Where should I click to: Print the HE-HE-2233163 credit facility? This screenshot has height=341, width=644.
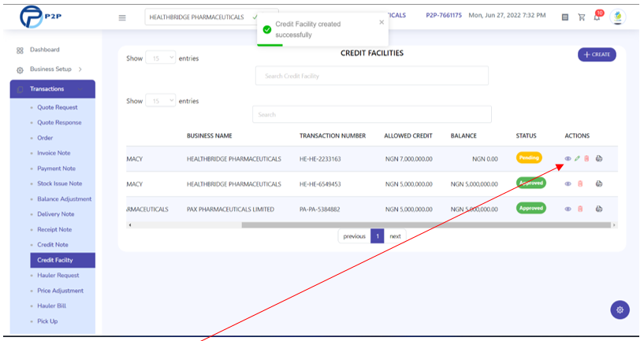[599, 158]
